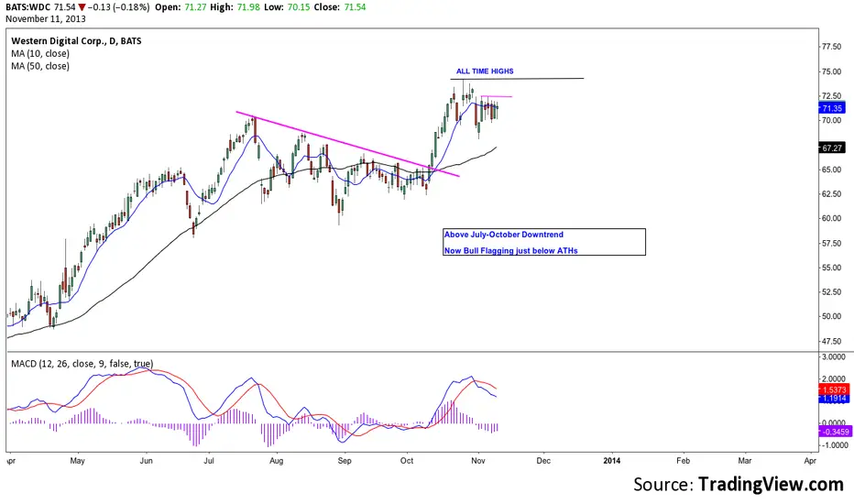Select the blue 71.35 price tag
854x504 pixels.
pyautogui.click(x=832, y=108)
